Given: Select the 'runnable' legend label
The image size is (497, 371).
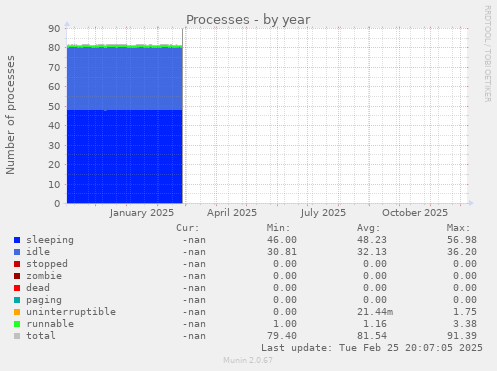Looking at the screenshot, I should [x=50, y=324].
